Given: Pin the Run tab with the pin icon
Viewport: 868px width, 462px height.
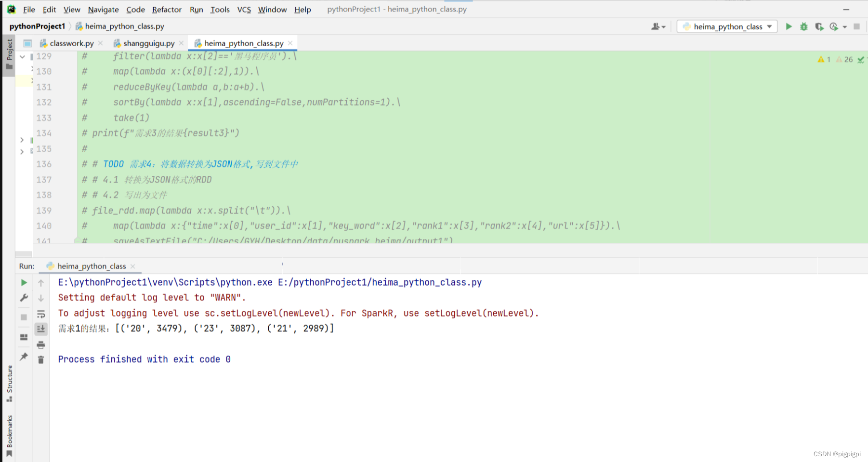Looking at the screenshot, I should point(24,356).
